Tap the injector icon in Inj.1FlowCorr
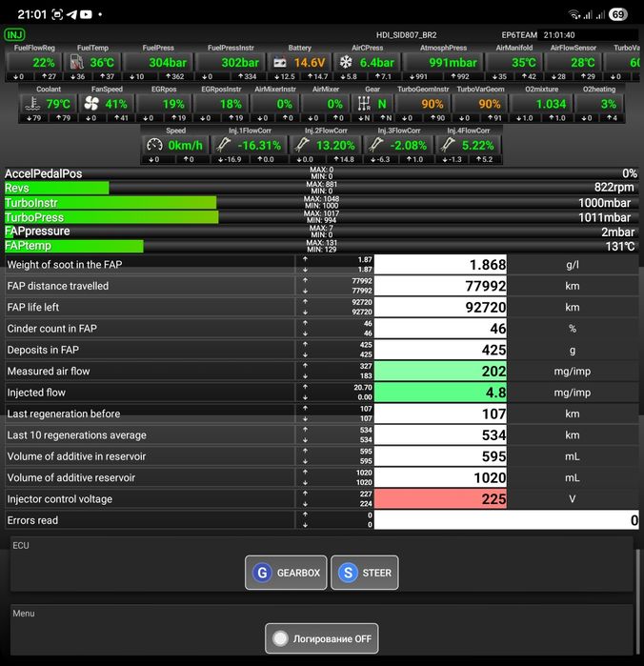Image resolution: width=644 pixels, height=666 pixels. [x=223, y=145]
